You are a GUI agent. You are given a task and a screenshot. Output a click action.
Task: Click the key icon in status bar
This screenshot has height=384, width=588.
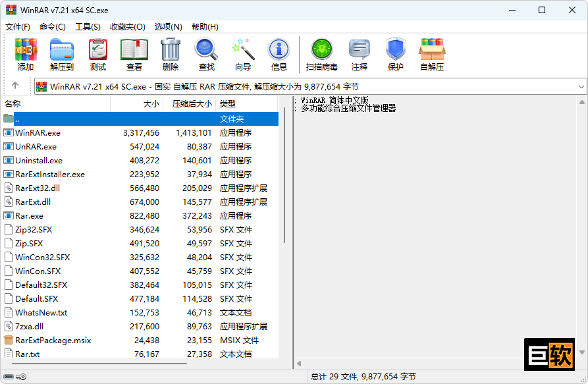[22, 377]
